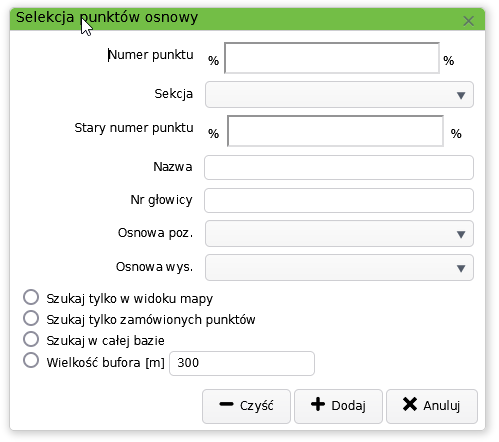Expand the Osnowa poz. dropdown
499x442 pixels.
coord(339,234)
